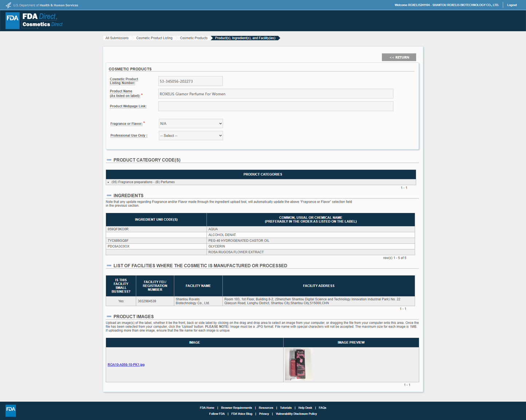
Task: Open the Vulnerability Disclosure Policy link
Action: tap(296, 414)
